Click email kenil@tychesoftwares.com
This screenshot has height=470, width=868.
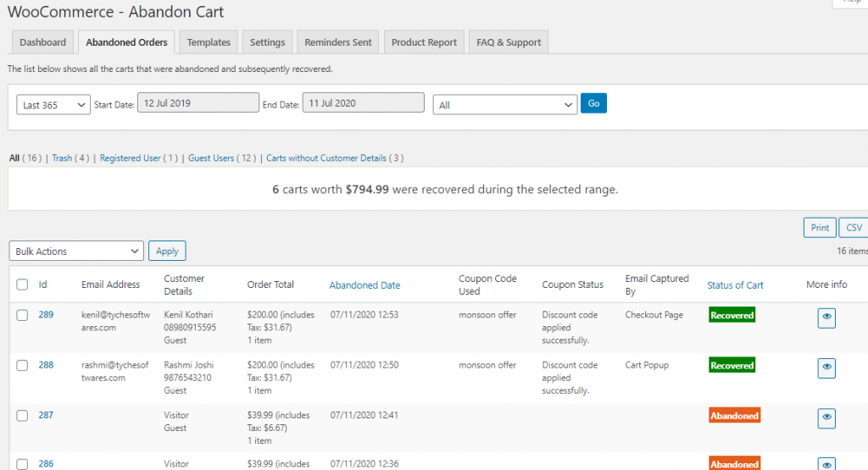[115, 321]
